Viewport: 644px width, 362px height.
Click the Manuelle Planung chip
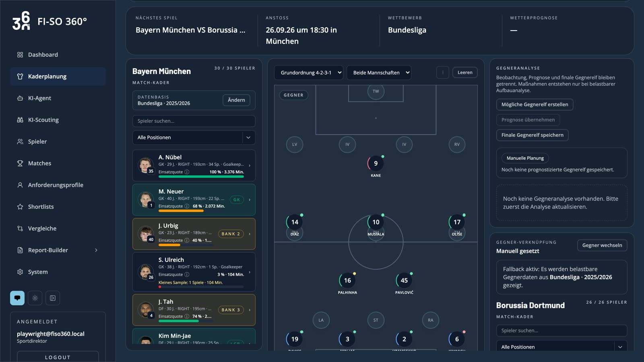click(525, 158)
